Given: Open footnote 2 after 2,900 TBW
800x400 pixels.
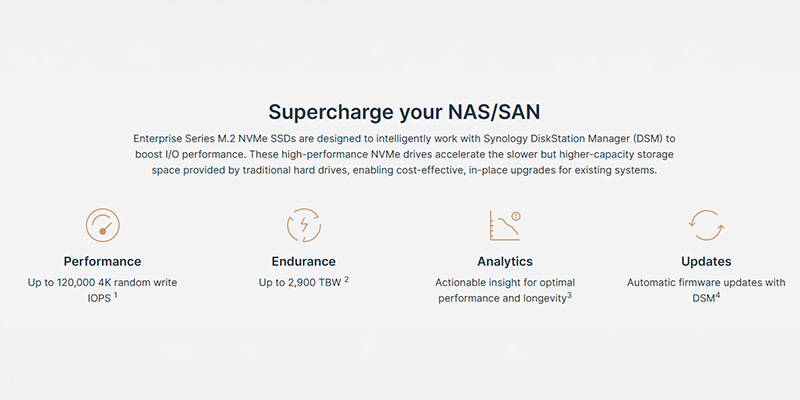Looking at the screenshot, I should pyautogui.click(x=346, y=280).
